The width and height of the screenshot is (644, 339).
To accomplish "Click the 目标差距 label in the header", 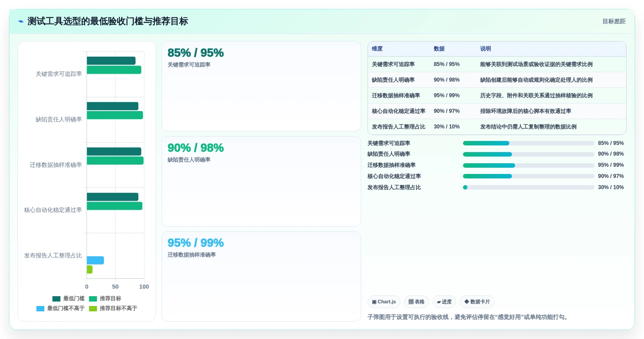I will [614, 21].
